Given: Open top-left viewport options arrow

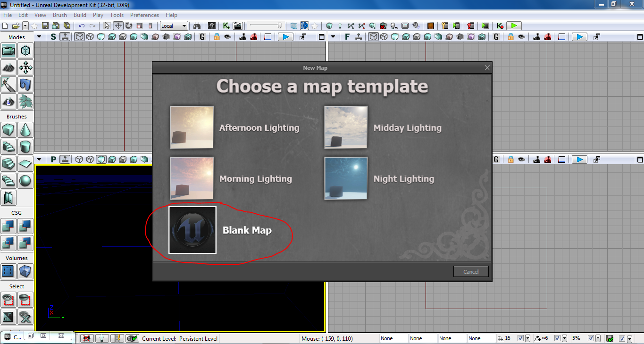Looking at the screenshot, I should (x=39, y=37).
